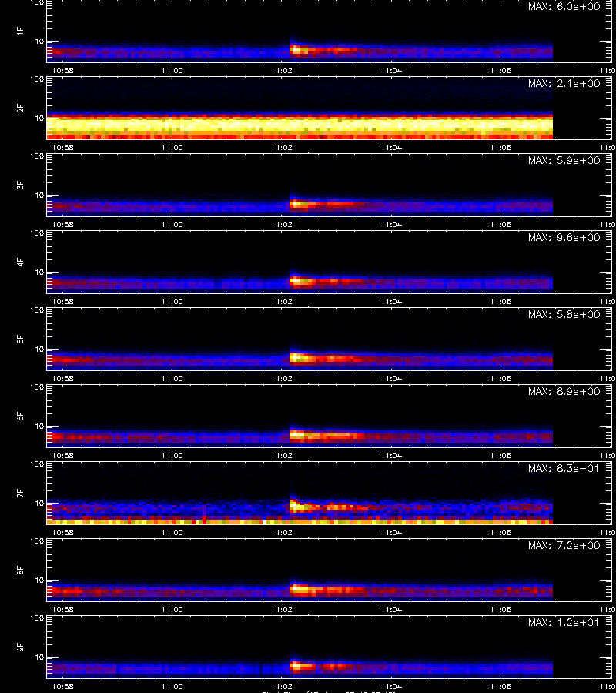This screenshot has height=693, width=616.
Task: Select the MAX: 6.0e+00 readout
Action: pos(564,7)
